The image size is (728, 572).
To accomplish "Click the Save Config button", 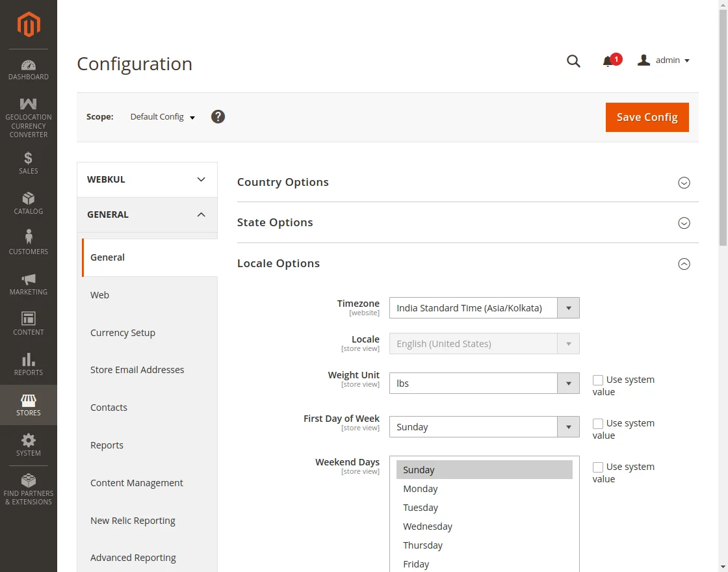I will pyautogui.click(x=647, y=117).
